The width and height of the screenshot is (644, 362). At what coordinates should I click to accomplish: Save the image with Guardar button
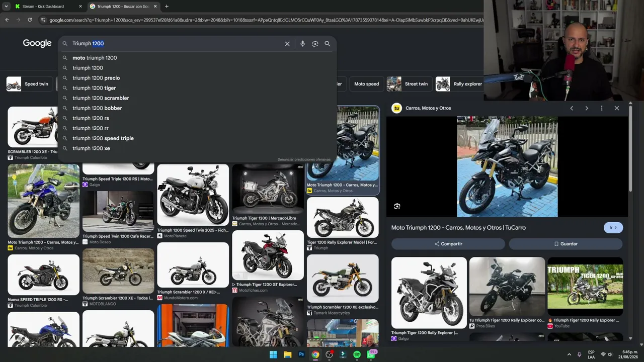tap(566, 244)
